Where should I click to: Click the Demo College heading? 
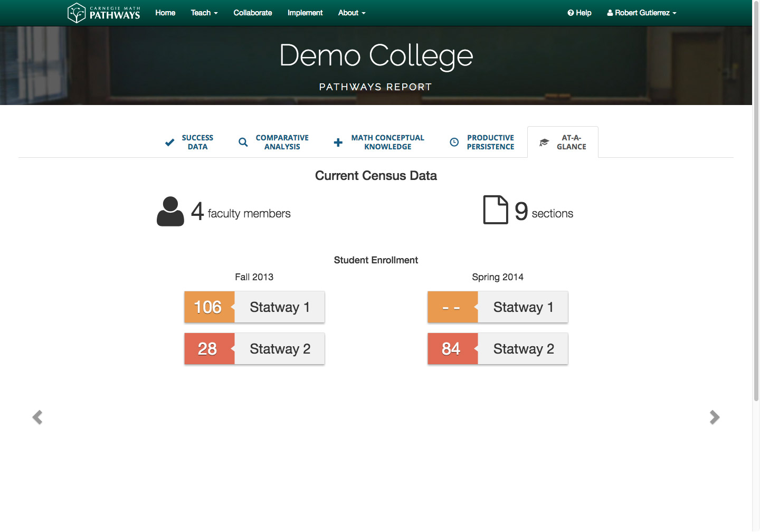point(376,55)
